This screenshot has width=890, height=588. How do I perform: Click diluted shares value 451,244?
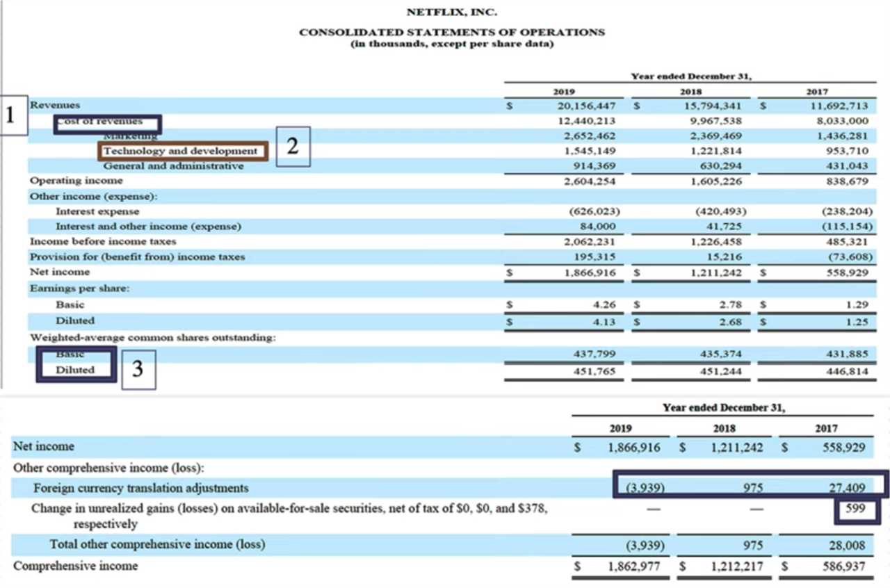point(720,370)
